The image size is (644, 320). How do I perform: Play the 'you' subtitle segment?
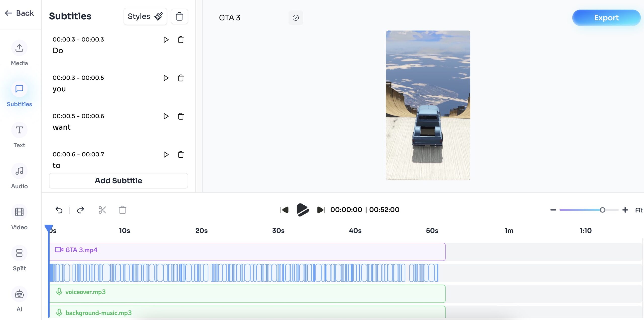(166, 78)
